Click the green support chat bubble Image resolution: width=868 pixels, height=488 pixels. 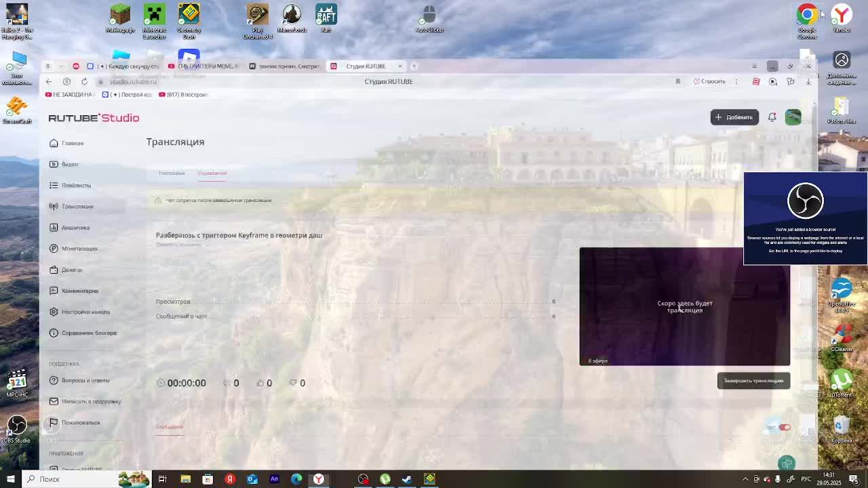pos(787,464)
